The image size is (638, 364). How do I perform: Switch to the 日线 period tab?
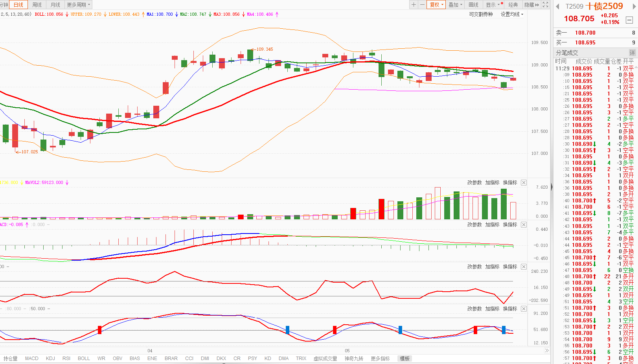pyautogui.click(x=18, y=5)
